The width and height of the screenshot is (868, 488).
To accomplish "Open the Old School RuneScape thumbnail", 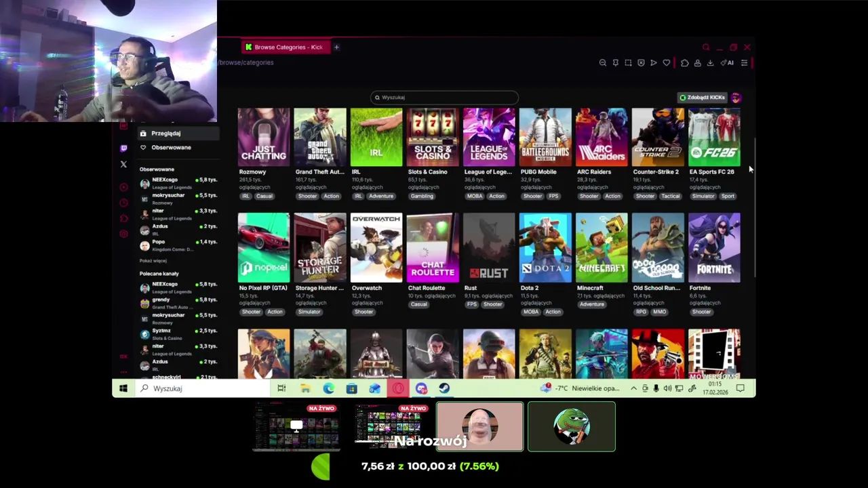I will point(658,247).
